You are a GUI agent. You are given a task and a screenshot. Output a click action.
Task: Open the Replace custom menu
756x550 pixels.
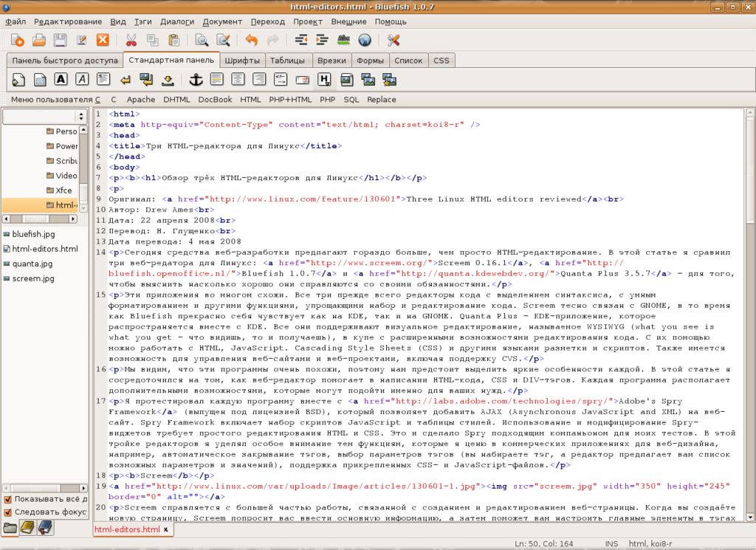(382, 100)
